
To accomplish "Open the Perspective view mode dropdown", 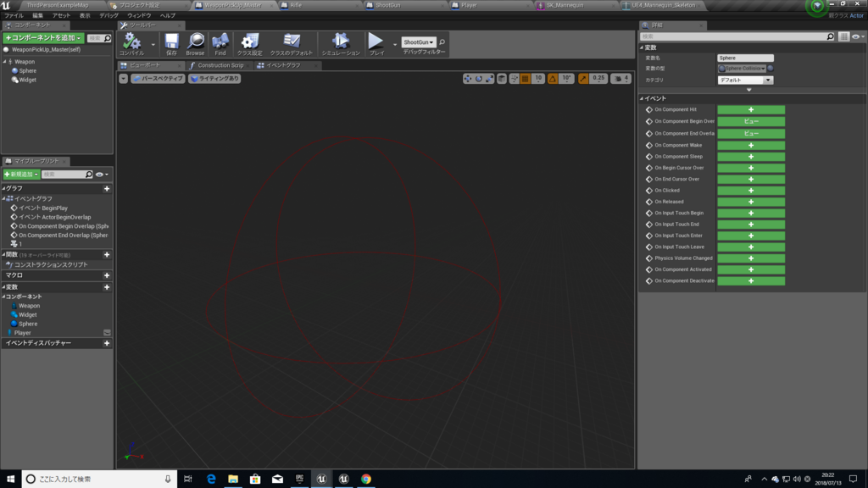I will click(158, 79).
